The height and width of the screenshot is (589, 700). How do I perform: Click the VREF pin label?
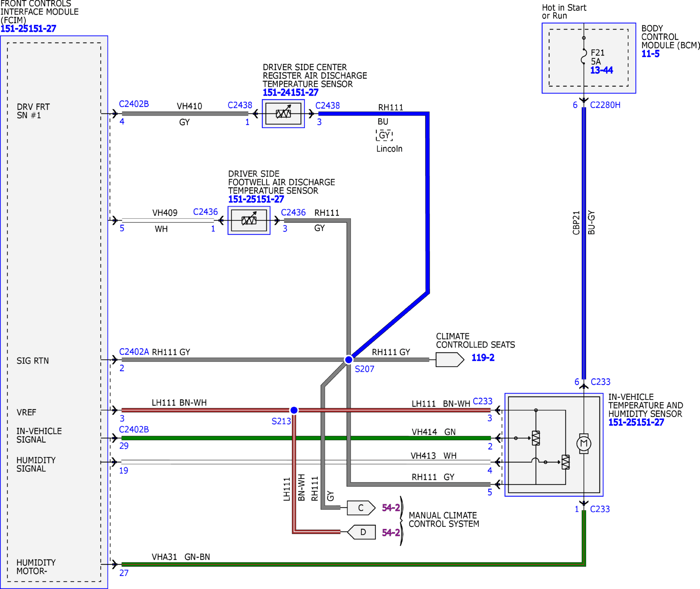pos(26,412)
